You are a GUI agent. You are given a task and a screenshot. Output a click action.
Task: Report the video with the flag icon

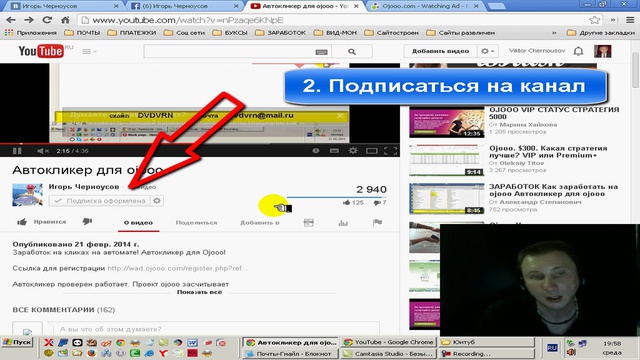coord(378,222)
